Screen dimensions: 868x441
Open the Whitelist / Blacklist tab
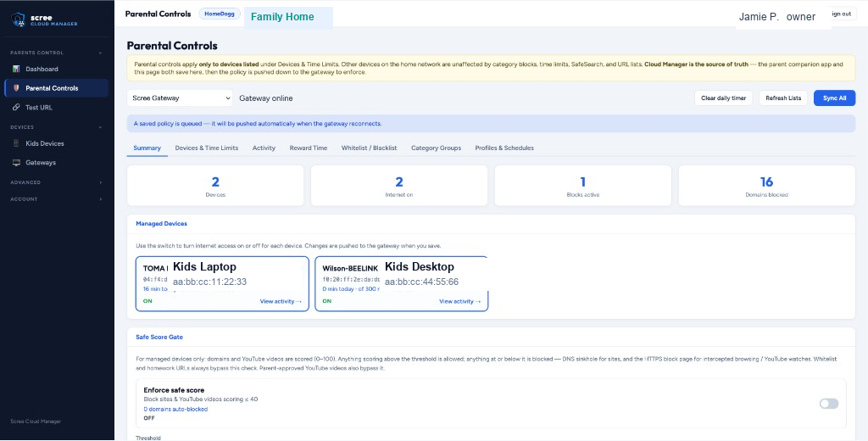click(370, 148)
